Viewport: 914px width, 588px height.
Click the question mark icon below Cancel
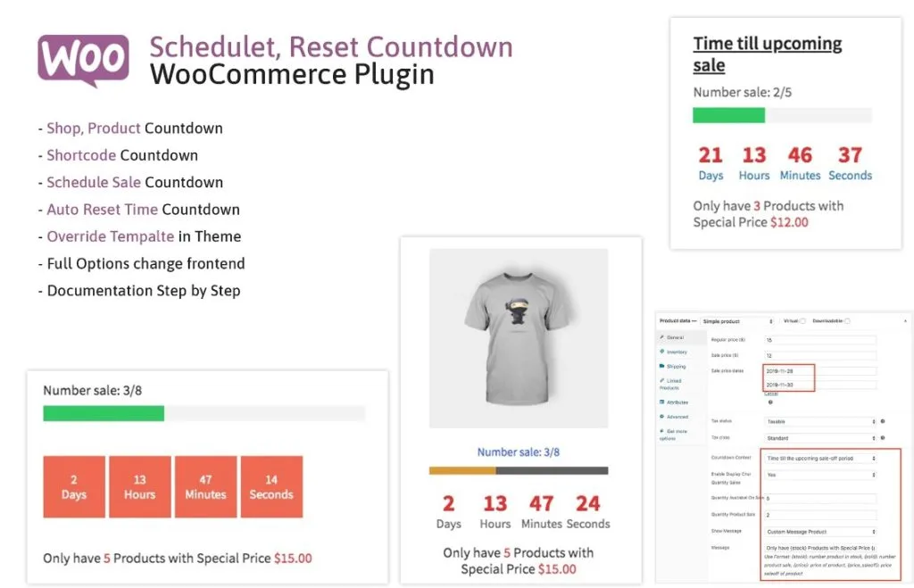769,403
